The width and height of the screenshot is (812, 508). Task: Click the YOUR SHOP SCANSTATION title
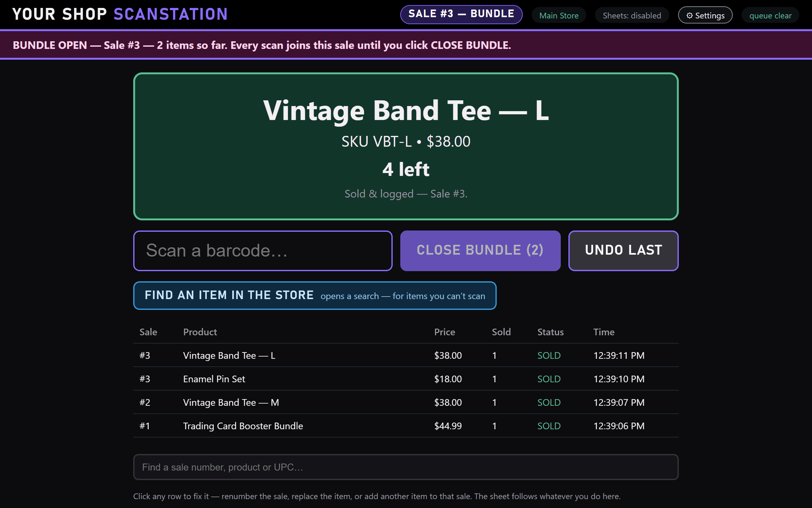point(120,14)
